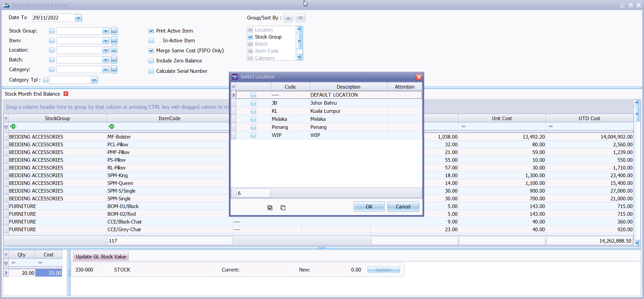Open Location lookup ellipsis button
This screenshot has width=644, height=299.
coord(114,50)
